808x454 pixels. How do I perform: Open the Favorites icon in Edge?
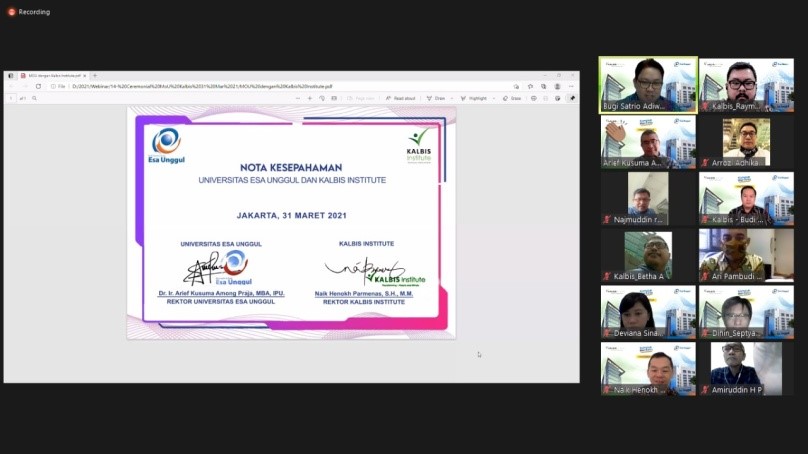click(x=530, y=87)
